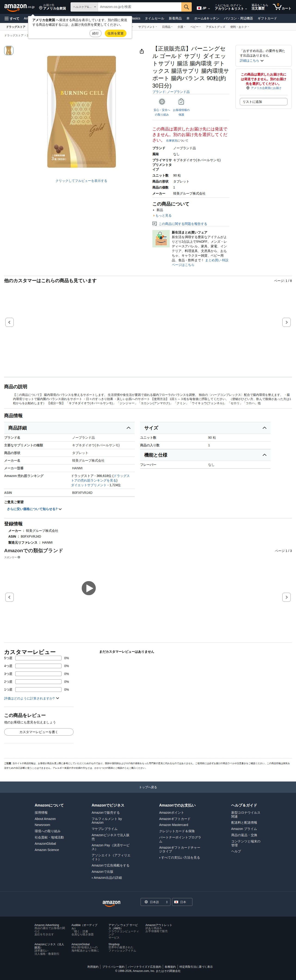Click the 新生活まとめ買いフェア promo image
Viewport: 296px width, 980px height.
pyautogui.click(x=161, y=239)
